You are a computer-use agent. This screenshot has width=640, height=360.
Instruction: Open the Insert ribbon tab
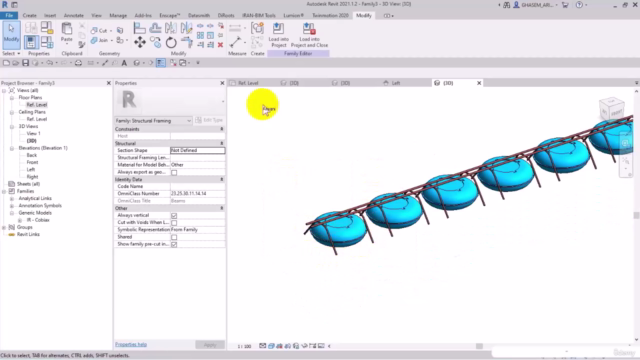[50, 16]
